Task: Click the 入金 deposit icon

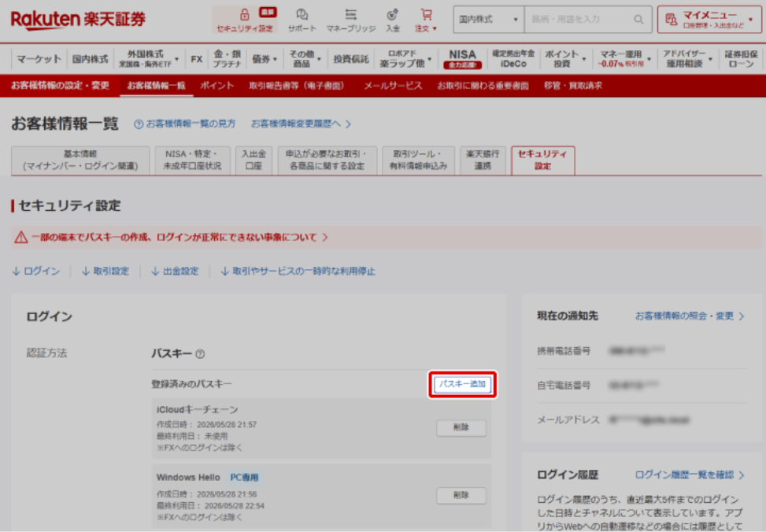Action: click(392, 15)
